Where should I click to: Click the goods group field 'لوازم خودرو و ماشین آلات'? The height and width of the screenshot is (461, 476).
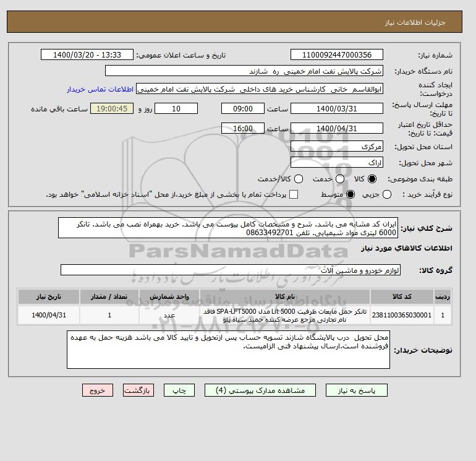tap(231, 270)
